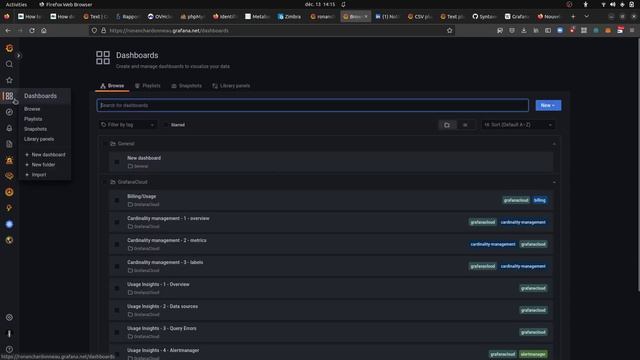The height and width of the screenshot is (360, 640).
Task: Tick the Billing/Usage row checkbox
Action: pos(117,200)
